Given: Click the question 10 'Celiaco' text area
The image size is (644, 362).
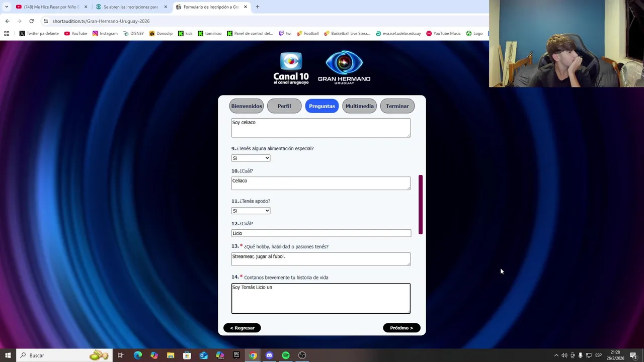Looking at the screenshot, I should (x=321, y=183).
